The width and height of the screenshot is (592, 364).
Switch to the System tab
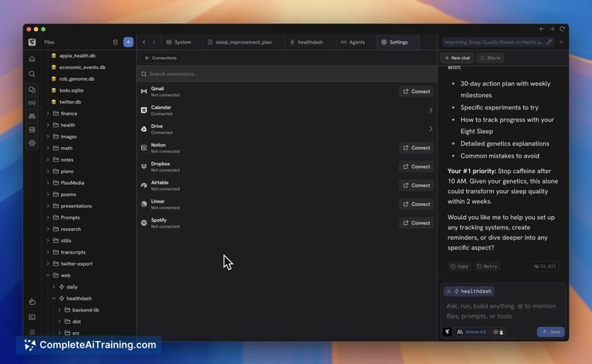179,42
